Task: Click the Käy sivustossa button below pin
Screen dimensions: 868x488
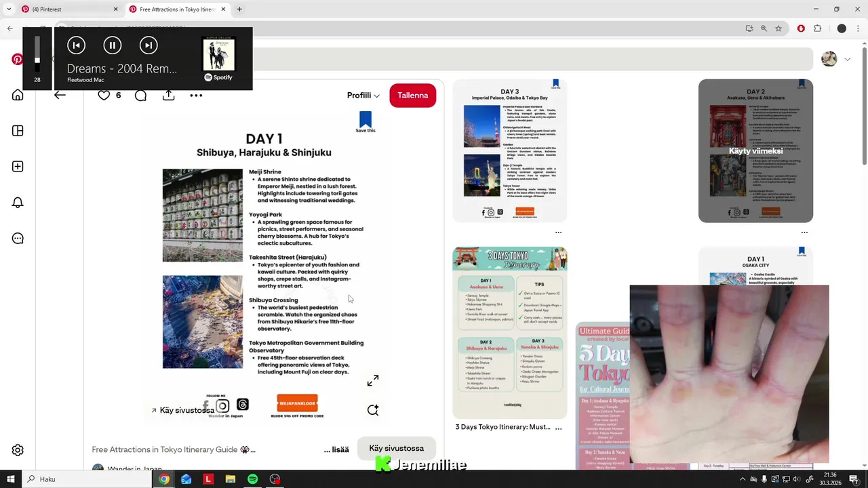Action: (x=396, y=448)
